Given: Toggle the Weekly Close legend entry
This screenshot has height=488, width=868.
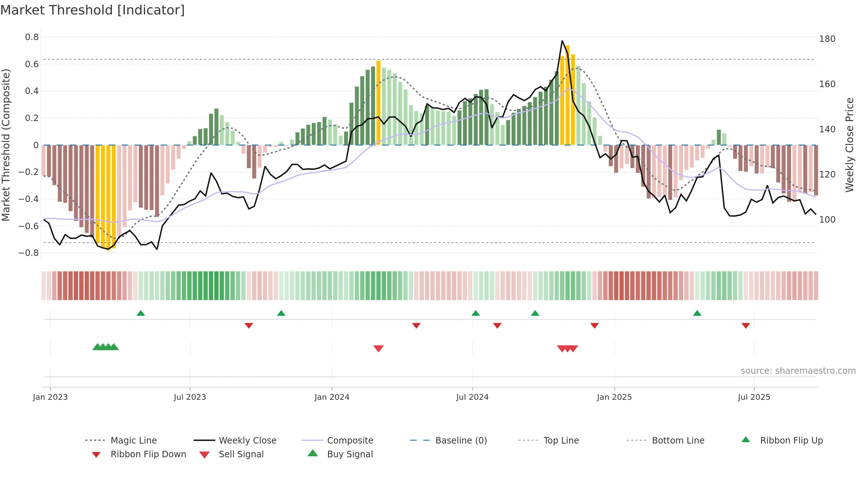Looking at the screenshot, I should (235, 440).
